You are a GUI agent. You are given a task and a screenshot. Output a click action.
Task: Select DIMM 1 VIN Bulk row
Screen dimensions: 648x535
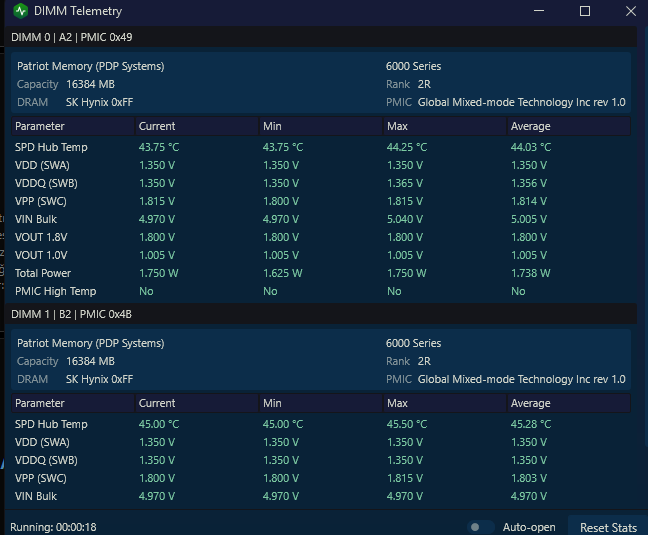(321, 496)
